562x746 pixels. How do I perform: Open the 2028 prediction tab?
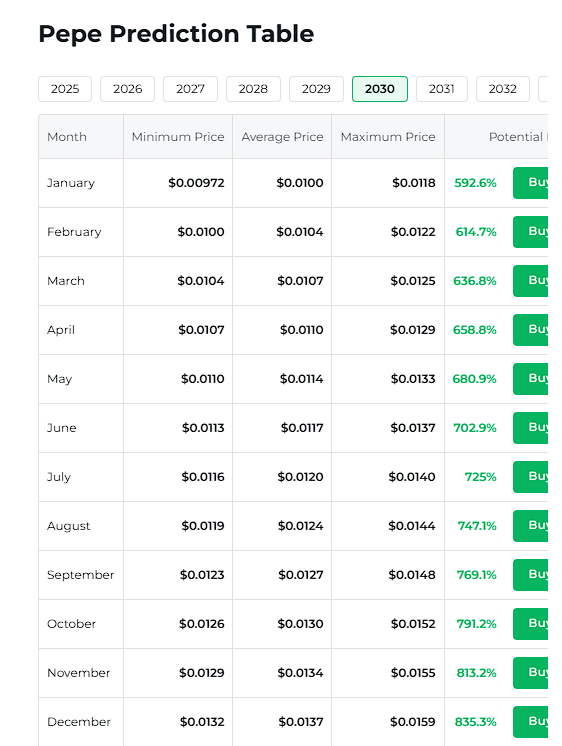253,89
